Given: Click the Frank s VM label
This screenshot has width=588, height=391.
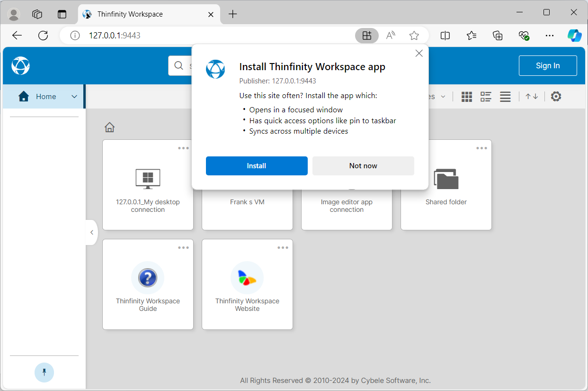Looking at the screenshot, I should (247, 202).
